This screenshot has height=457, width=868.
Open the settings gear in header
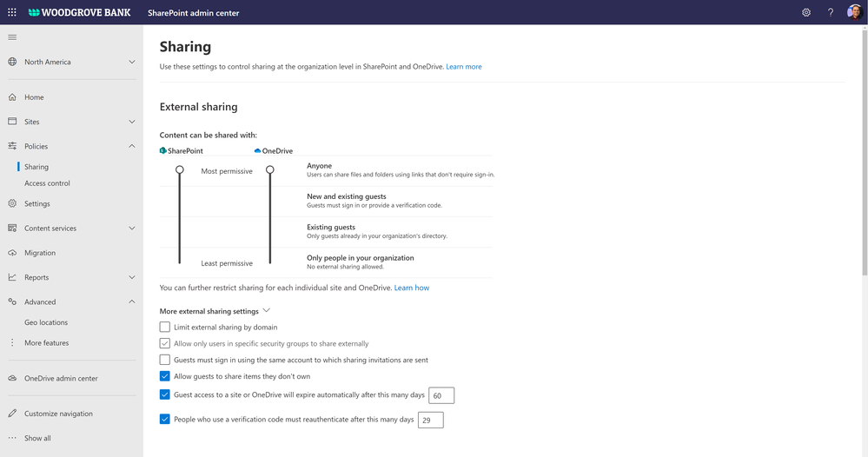click(806, 13)
